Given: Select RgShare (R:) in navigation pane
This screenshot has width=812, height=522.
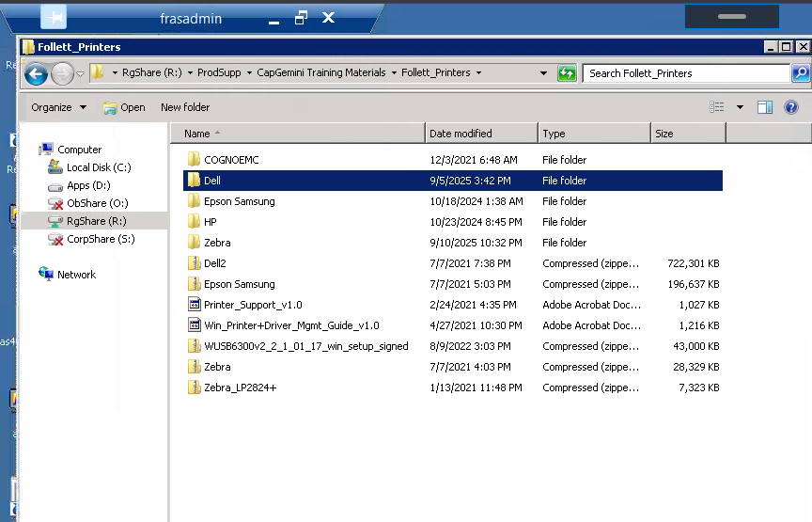Looking at the screenshot, I should [96, 221].
